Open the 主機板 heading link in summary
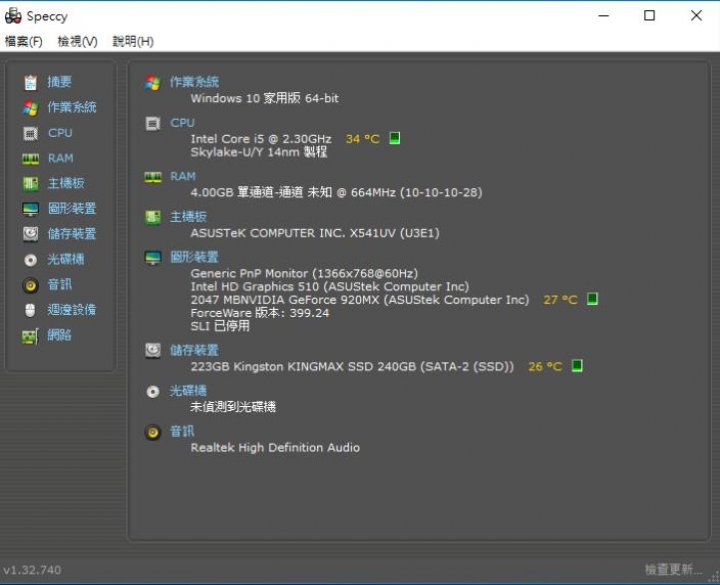The image size is (720, 585). click(188, 217)
